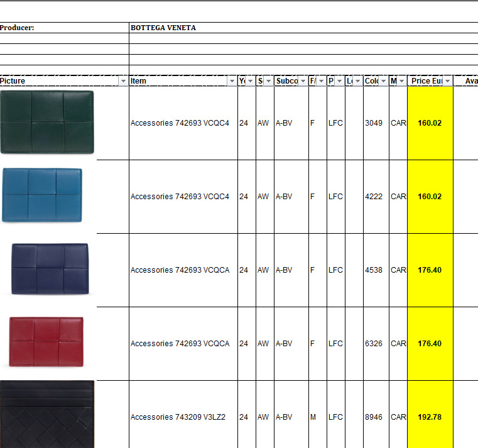The image size is (478, 448).
Task: Select the F gender cell in color 6326 row
Action: coord(318,344)
